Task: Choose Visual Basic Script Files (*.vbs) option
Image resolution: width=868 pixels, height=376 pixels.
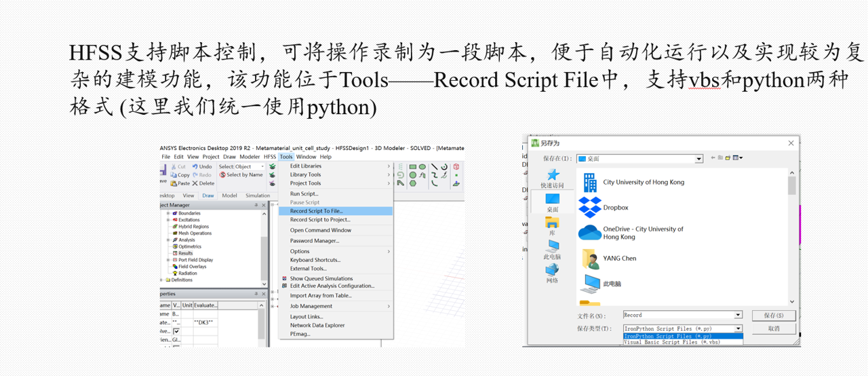Action: pos(682,342)
